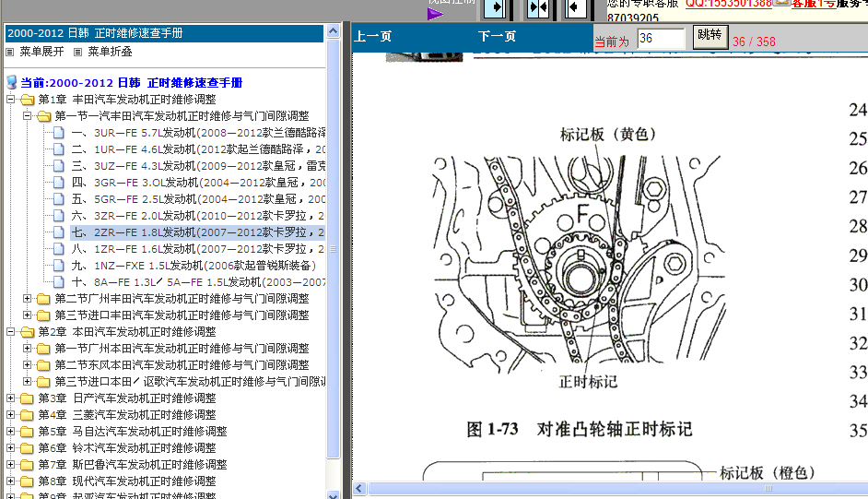Screen dimensions: 868x499
Task: Collapse 第一节一汽丰田汽车 section node
Action: click(27, 115)
